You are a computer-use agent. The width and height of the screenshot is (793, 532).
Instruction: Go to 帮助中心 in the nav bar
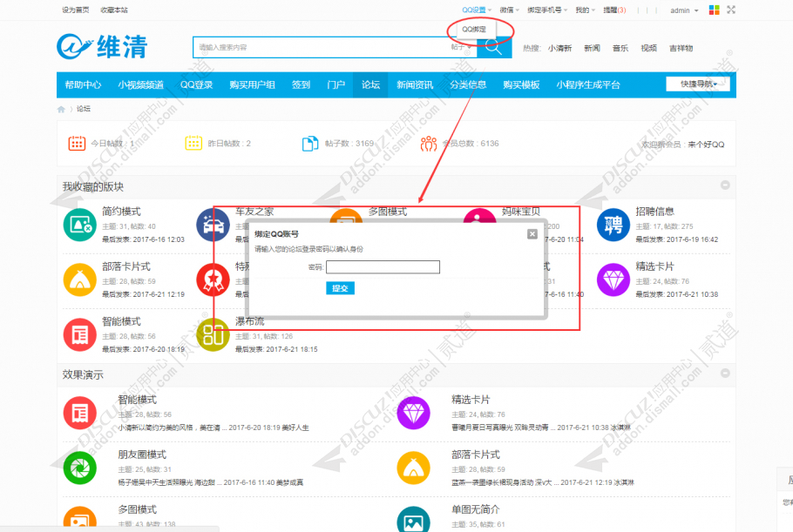pyautogui.click(x=83, y=84)
